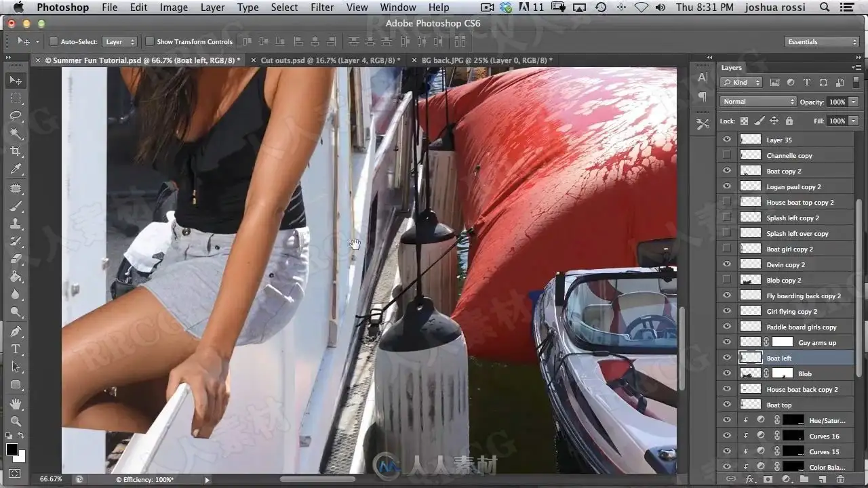868x488 pixels.
Task: Enable the Show Transform Controls checkbox
Action: pyautogui.click(x=150, y=41)
